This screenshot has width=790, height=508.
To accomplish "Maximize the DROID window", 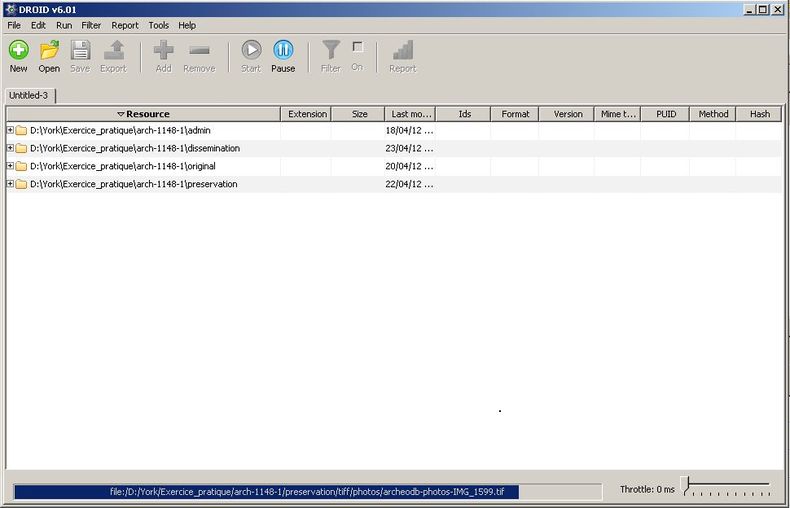I will [763, 10].
